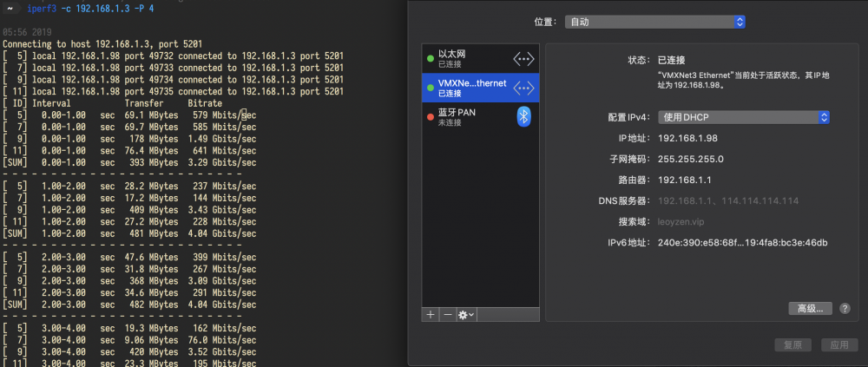Click the Bitrate column header in terminal

point(205,103)
